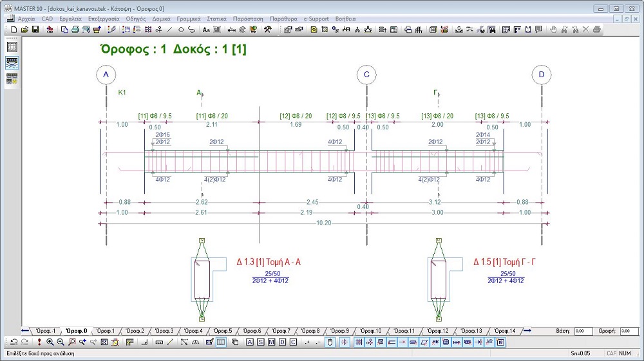This screenshot has height=361, width=644.
Task: Toggle the 'S' layer button
Action: (x=261, y=342)
